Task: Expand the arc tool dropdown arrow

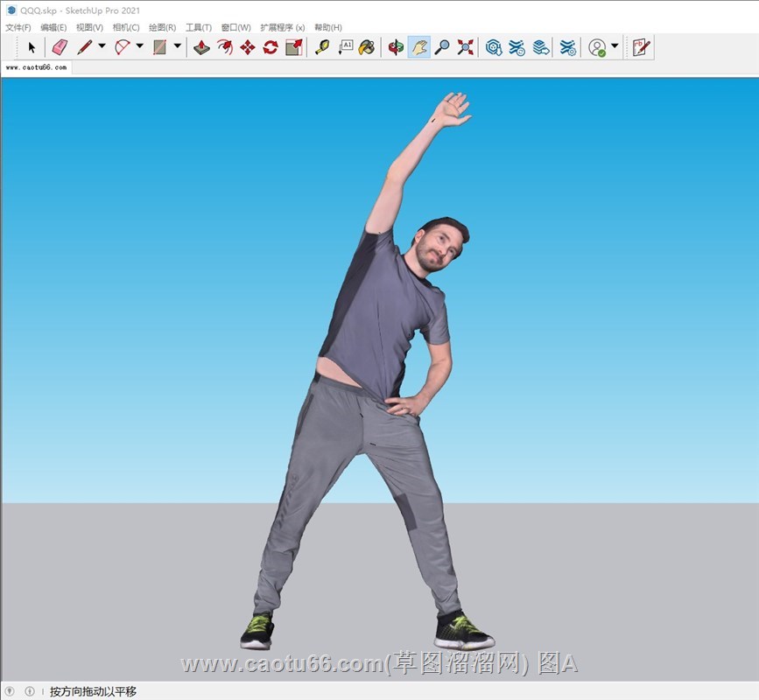Action: (139, 46)
